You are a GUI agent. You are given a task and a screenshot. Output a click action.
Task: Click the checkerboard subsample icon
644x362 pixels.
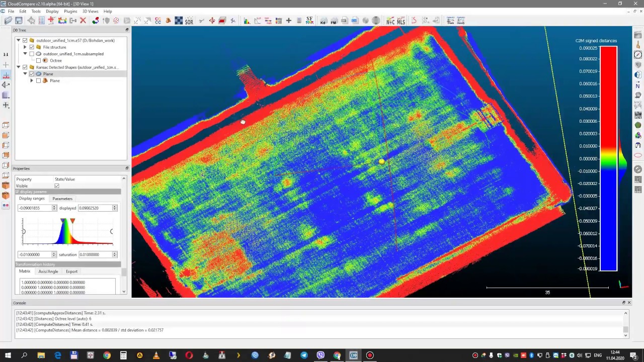pyautogui.click(x=179, y=21)
